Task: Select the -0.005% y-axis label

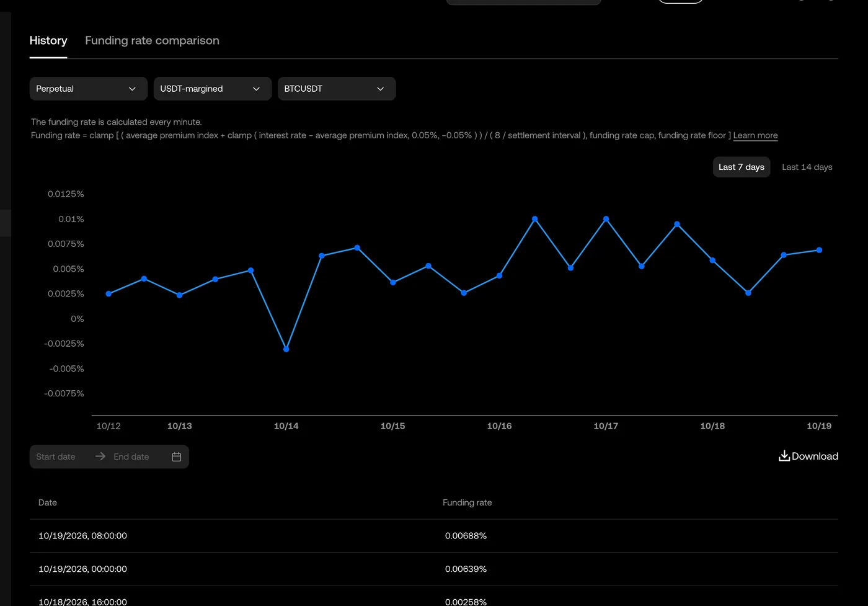Action: pyautogui.click(x=66, y=368)
